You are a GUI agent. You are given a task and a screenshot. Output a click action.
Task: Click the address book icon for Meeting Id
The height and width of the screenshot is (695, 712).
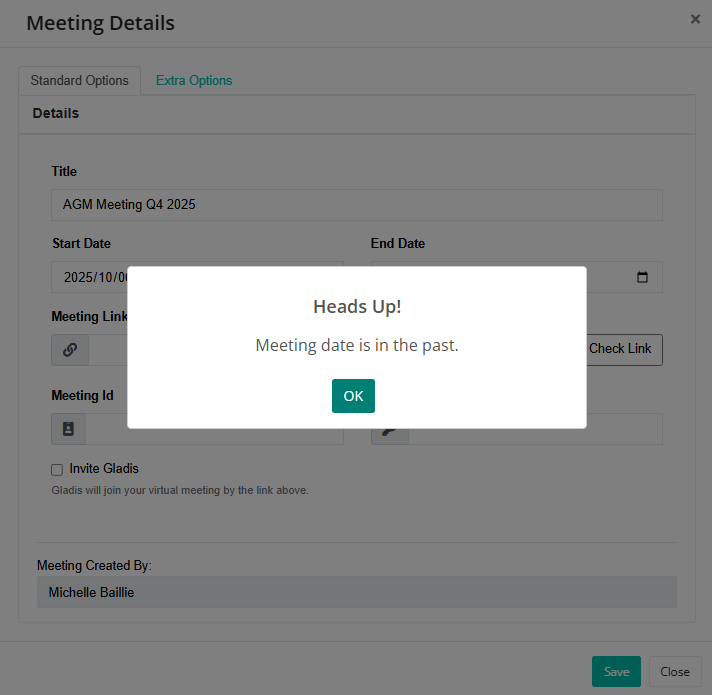(x=69, y=429)
